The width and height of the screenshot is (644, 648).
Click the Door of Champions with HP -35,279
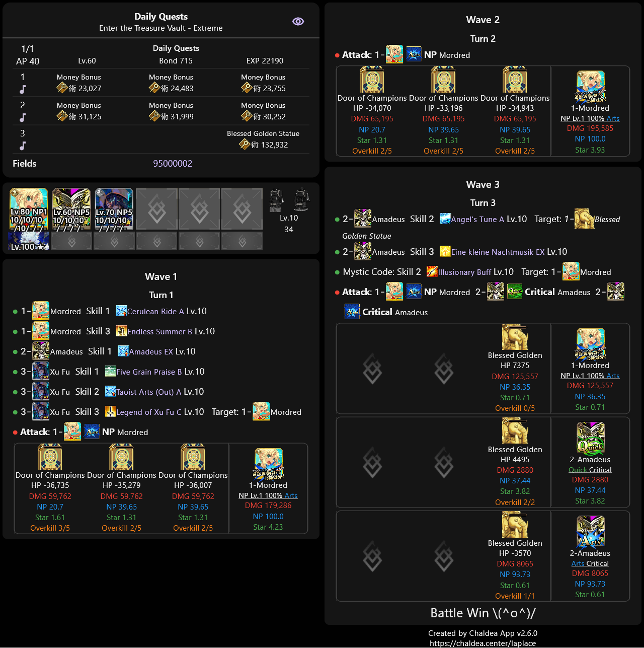121,457
